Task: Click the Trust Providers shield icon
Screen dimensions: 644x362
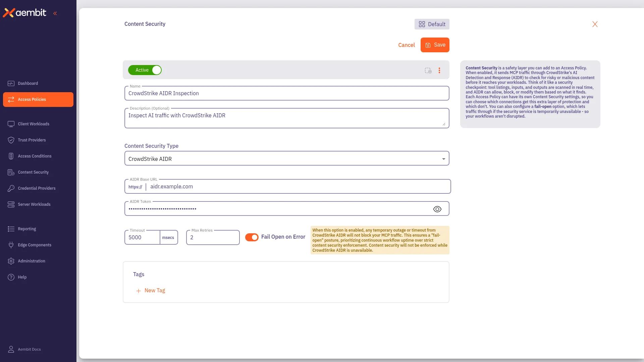Action: coord(11,140)
